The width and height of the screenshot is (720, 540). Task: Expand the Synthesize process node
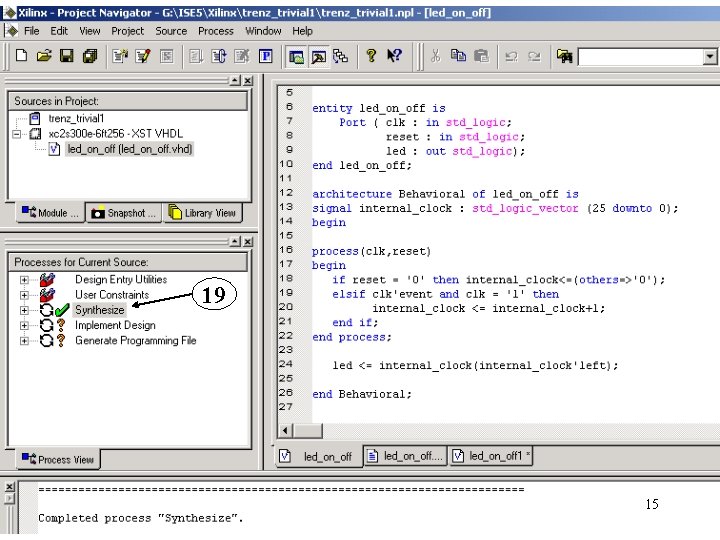pyautogui.click(x=24, y=310)
